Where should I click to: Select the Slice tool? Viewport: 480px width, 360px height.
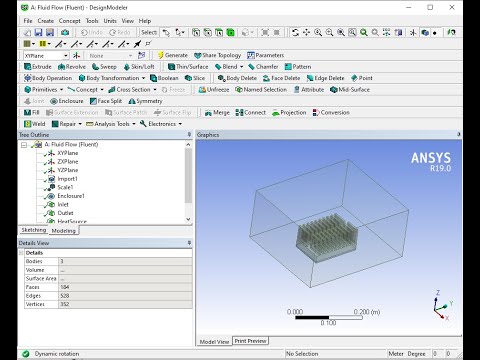point(195,78)
